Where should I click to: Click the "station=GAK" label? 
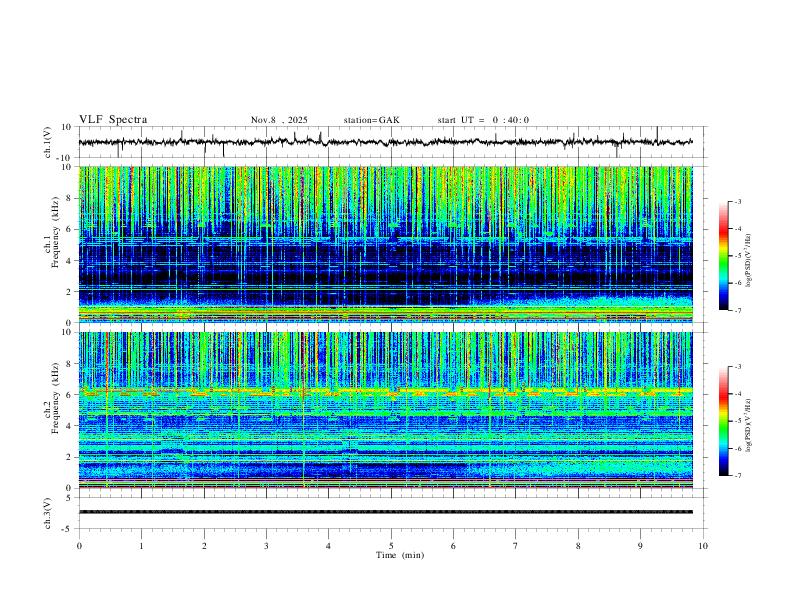[x=371, y=120]
